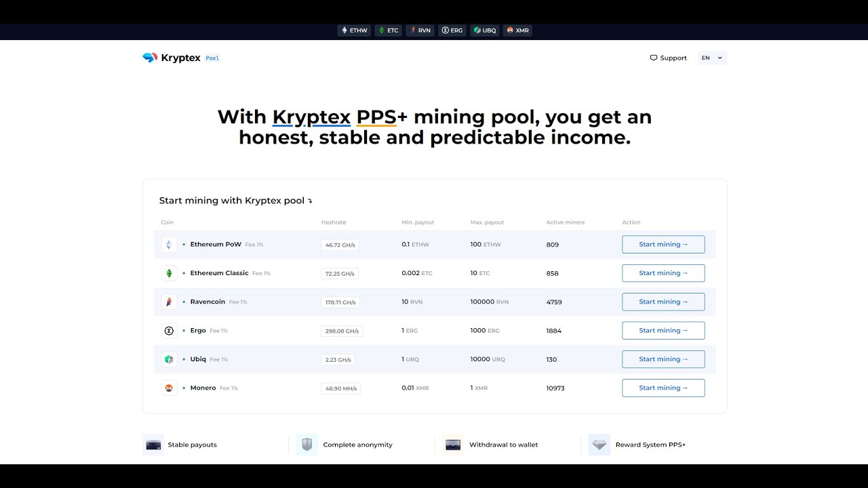868x488 pixels.
Task: Expand the EN language dropdown
Action: pos(713,58)
